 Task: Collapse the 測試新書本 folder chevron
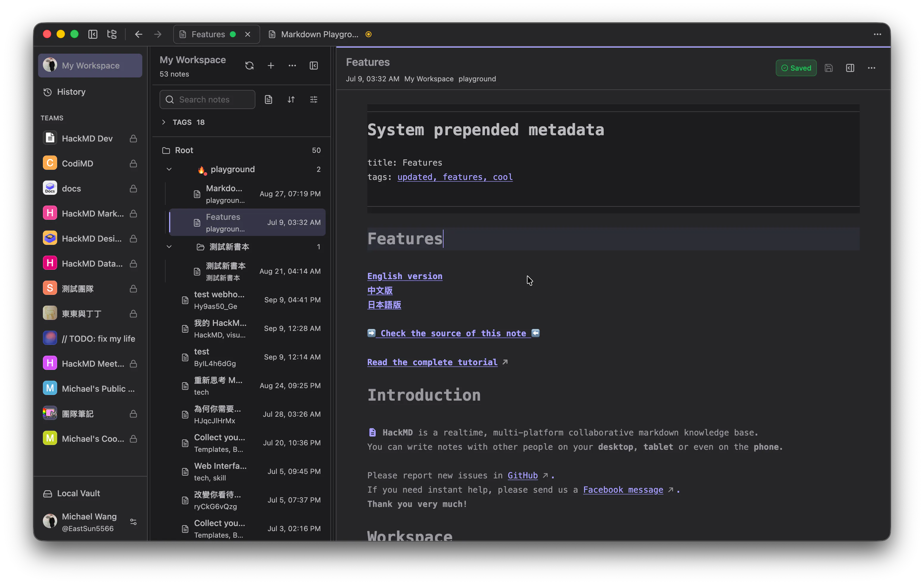point(169,247)
